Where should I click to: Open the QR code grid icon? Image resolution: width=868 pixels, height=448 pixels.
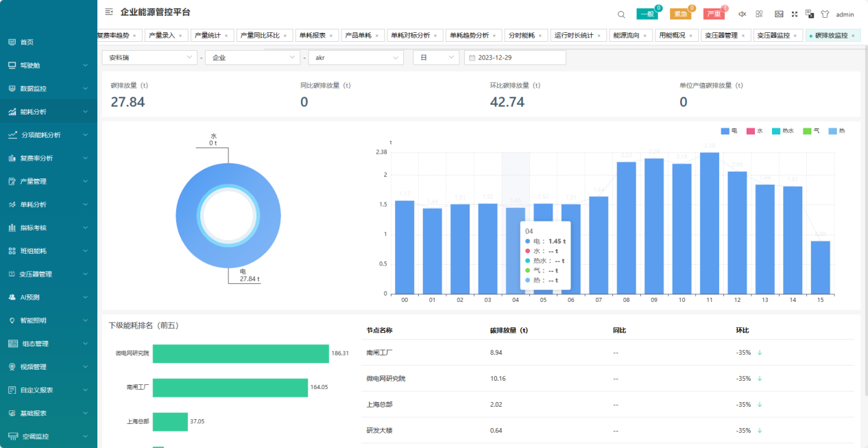(x=759, y=14)
